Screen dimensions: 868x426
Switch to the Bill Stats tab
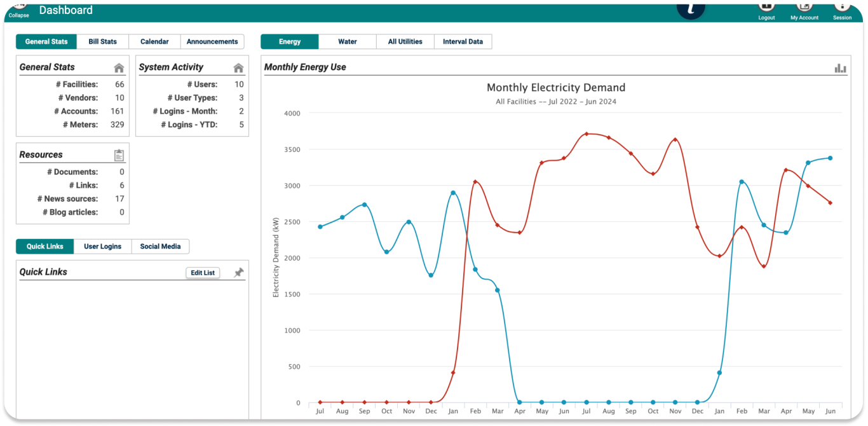coord(102,41)
